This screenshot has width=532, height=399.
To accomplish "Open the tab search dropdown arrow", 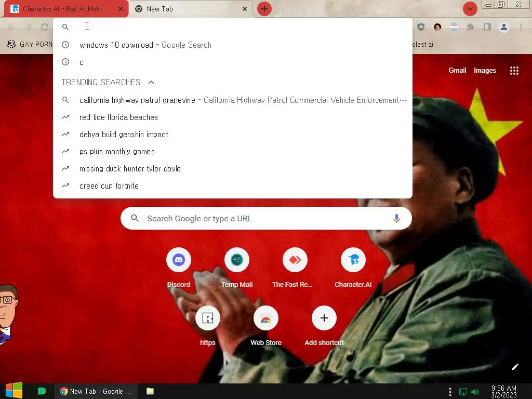I will 470,9.
